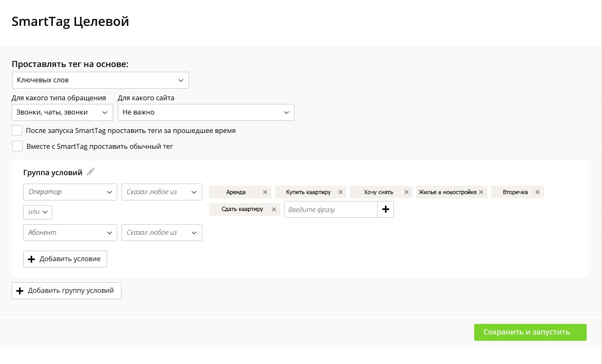Click Добавить группу условий button
This screenshot has height=364, width=602.
67,291
